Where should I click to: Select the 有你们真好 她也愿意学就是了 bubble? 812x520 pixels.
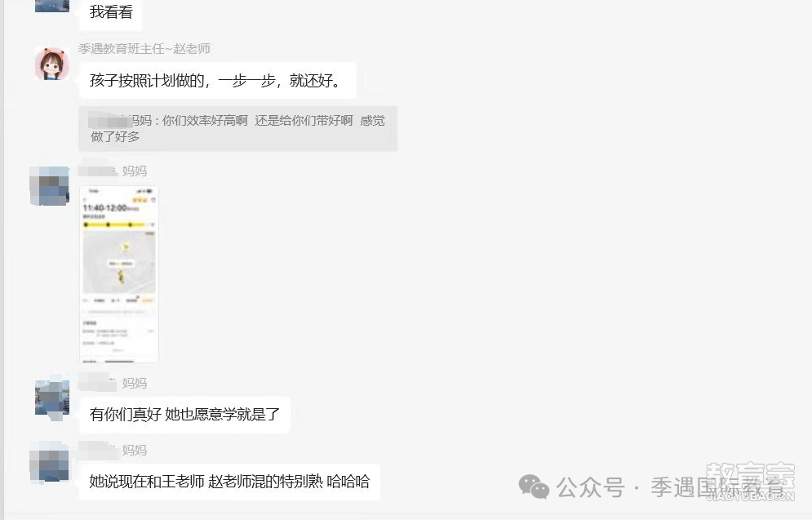pyautogui.click(x=185, y=415)
